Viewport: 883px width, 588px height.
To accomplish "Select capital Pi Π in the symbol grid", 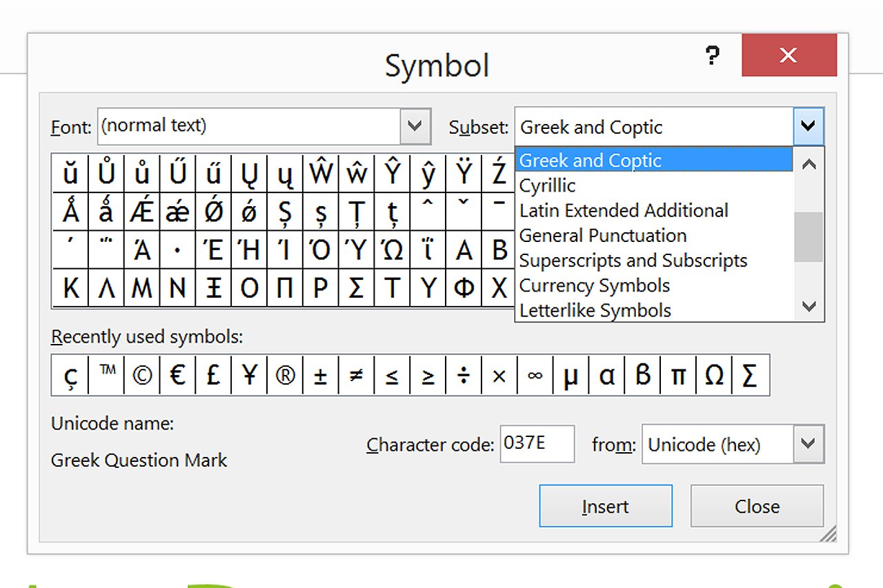I will (x=285, y=287).
